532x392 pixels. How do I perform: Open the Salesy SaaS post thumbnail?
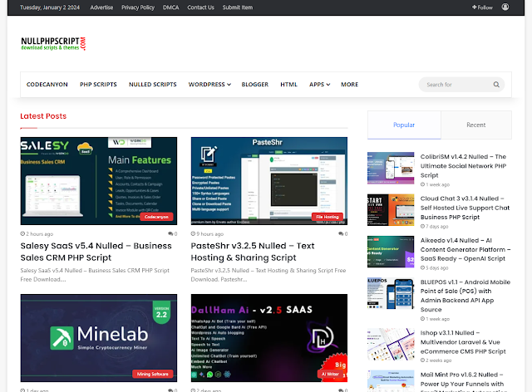pyautogui.click(x=99, y=181)
